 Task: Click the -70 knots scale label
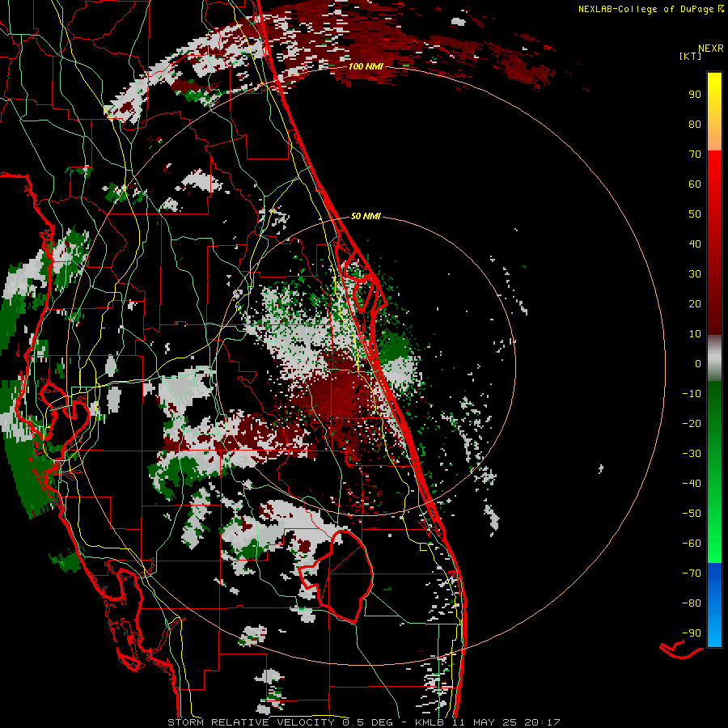(692, 574)
